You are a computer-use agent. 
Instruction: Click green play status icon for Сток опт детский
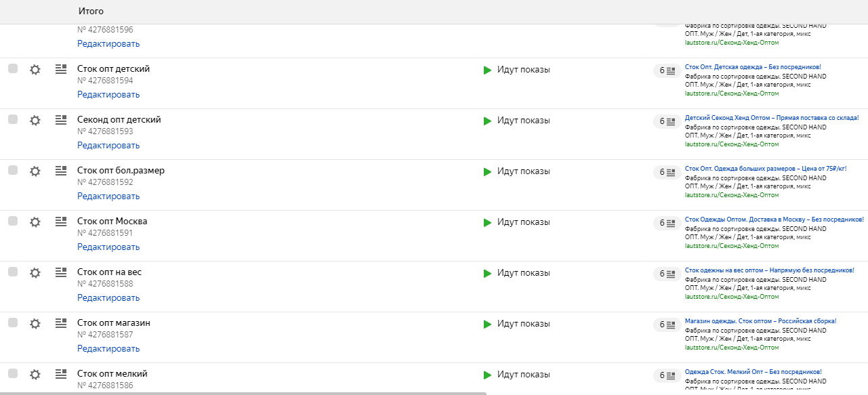point(487,70)
